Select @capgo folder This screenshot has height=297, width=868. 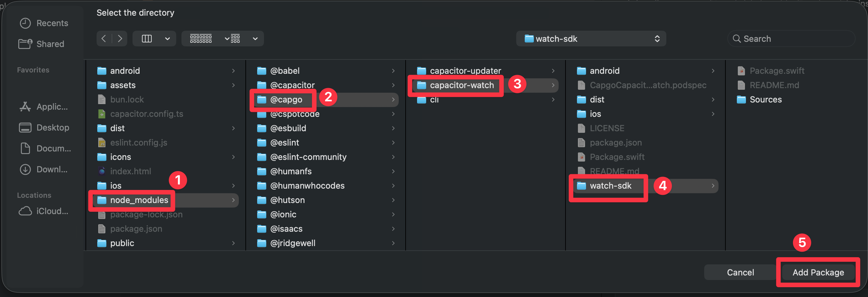[x=326, y=100]
